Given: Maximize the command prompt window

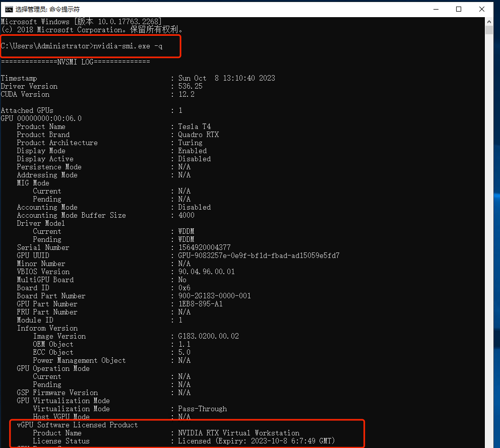Looking at the screenshot, I should point(459,9).
